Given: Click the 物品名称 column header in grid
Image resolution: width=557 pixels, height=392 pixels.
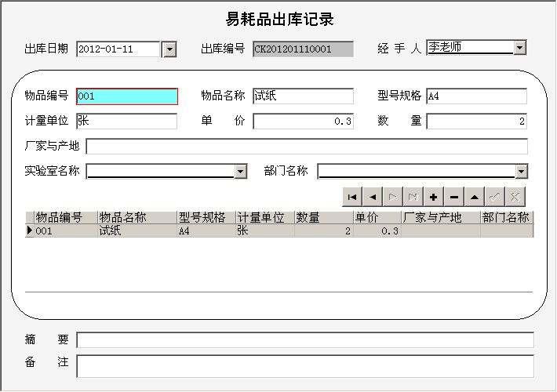Looking at the screenshot, I should click(x=137, y=217).
